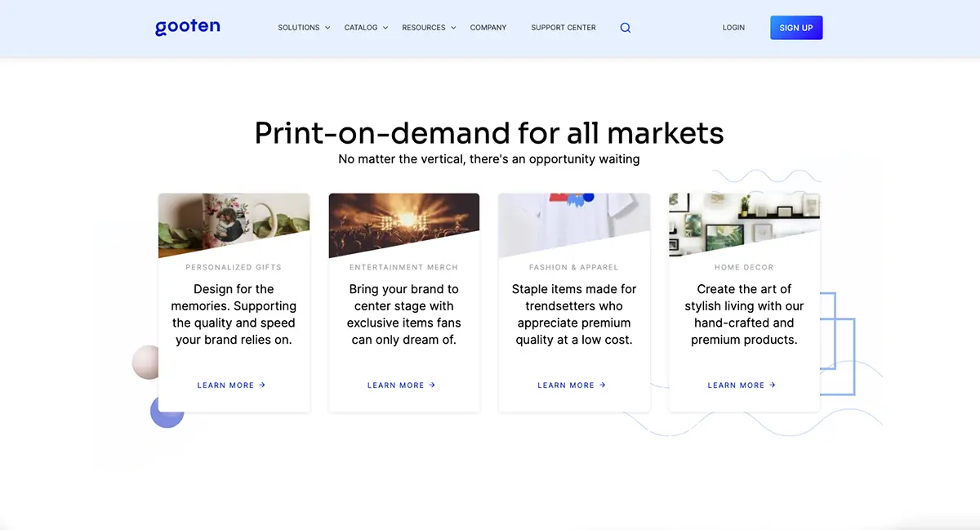Go to Support Center
Viewport: 980px width, 530px height.
tap(563, 28)
